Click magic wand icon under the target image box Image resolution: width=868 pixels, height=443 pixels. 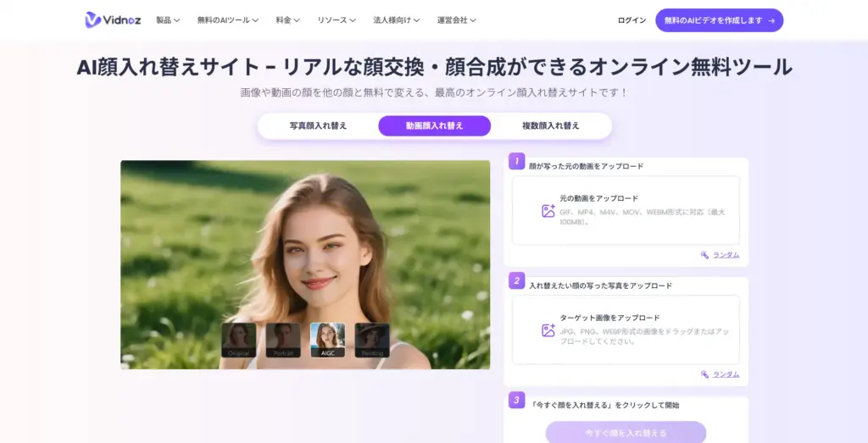tap(704, 374)
